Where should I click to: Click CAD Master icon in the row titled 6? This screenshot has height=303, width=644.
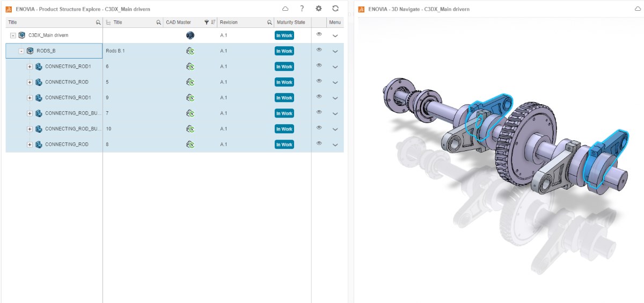(x=190, y=67)
